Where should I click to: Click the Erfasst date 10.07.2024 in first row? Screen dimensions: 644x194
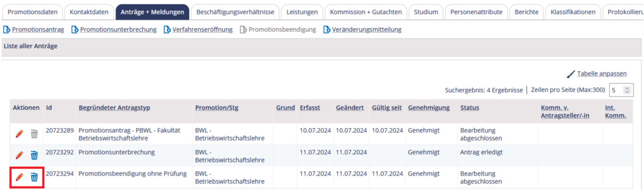315,130
